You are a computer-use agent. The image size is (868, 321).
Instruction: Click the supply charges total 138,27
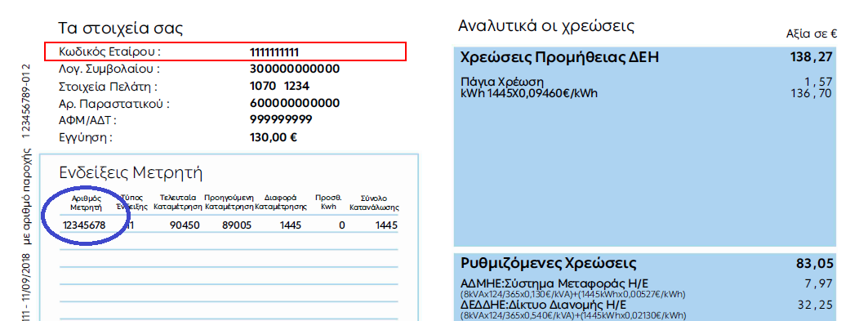[x=811, y=57]
